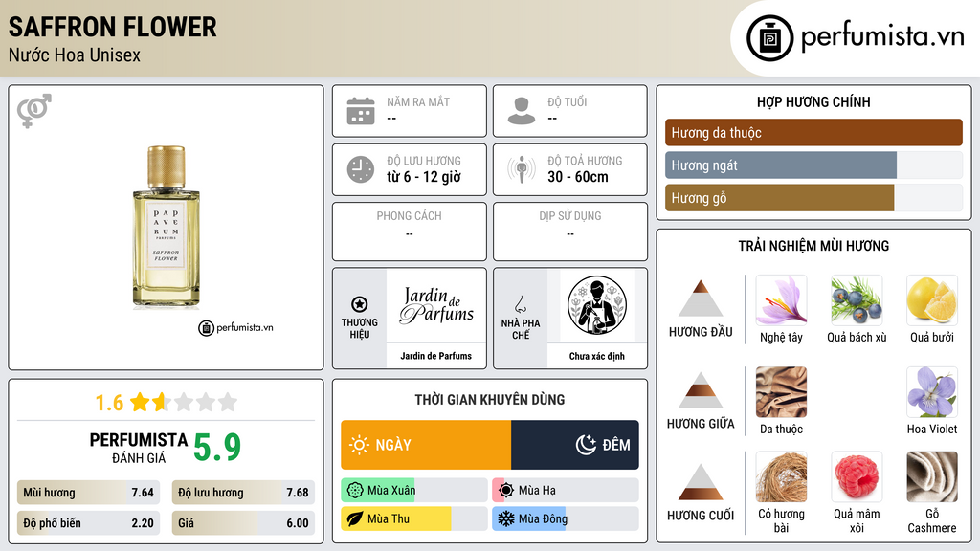
Task: Click the Hương gỗ accord bar
Action: click(x=813, y=198)
